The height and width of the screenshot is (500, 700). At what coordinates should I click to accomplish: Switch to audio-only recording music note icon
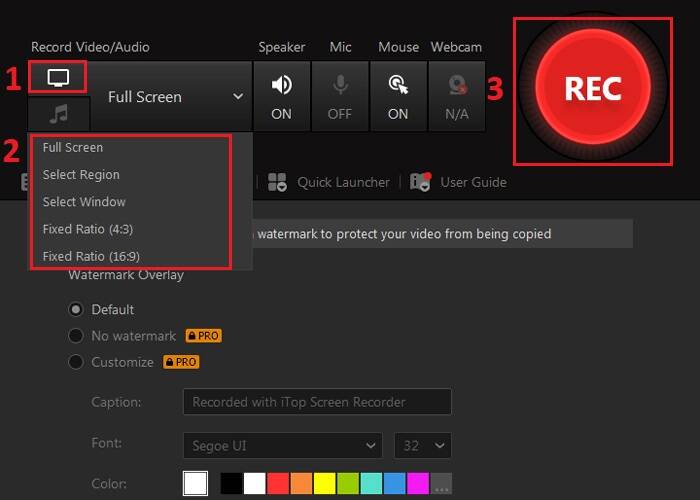pos(58,114)
